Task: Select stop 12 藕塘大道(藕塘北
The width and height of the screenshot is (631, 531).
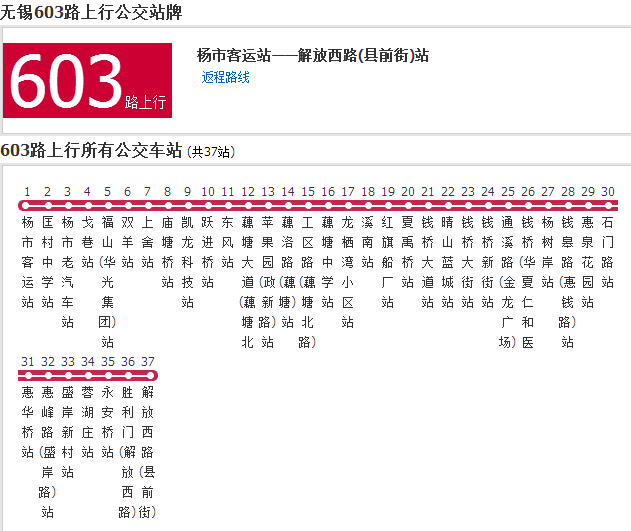Action: 247,282
